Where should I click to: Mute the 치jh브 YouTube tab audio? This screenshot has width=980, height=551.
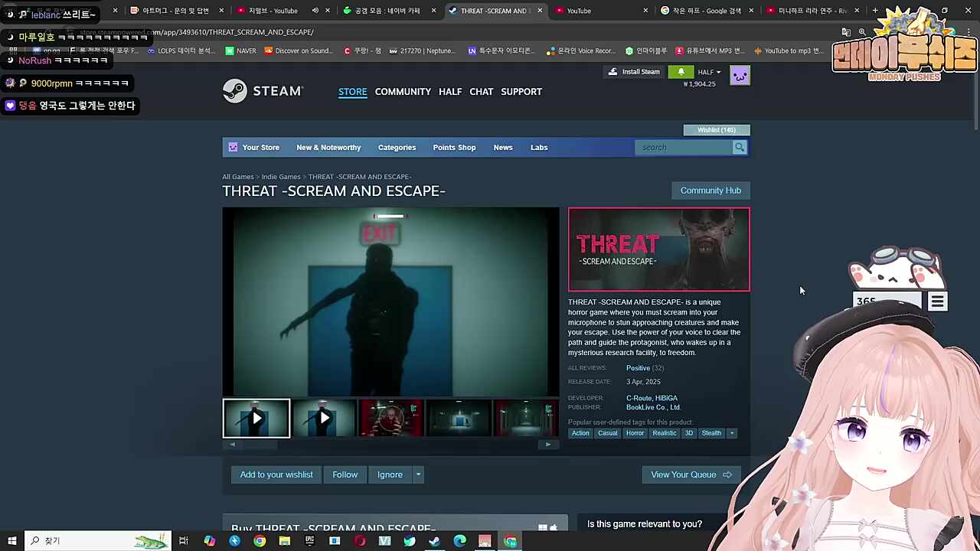[315, 11]
